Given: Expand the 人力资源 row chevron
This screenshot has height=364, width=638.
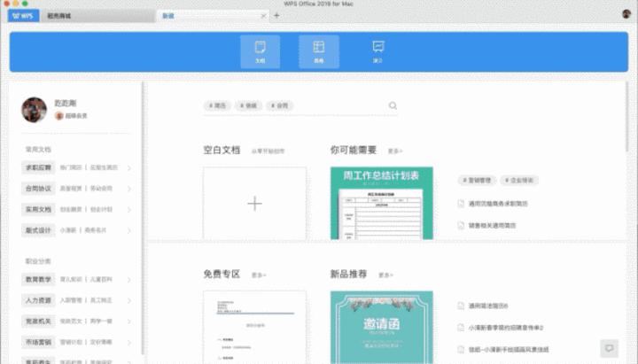Looking at the screenshot, I should point(129,300).
